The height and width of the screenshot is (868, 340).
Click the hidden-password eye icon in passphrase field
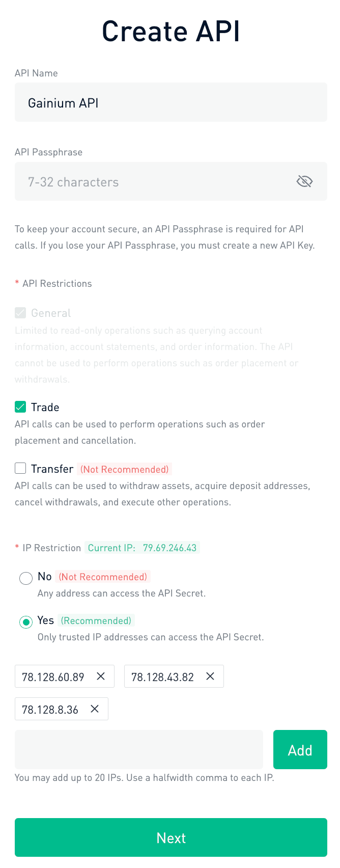[304, 181]
